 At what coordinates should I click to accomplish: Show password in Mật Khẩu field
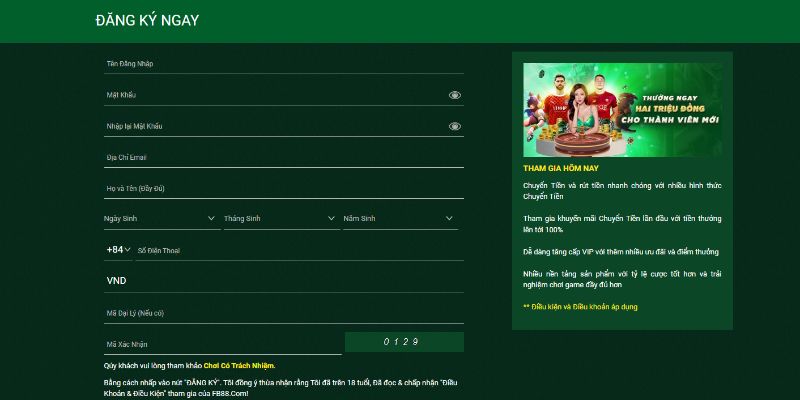(x=454, y=95)
